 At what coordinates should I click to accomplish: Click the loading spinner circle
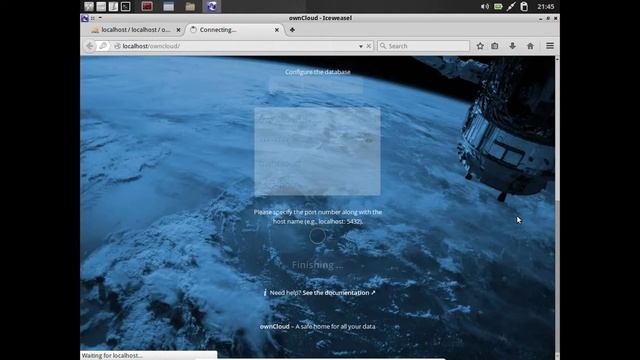318,236
